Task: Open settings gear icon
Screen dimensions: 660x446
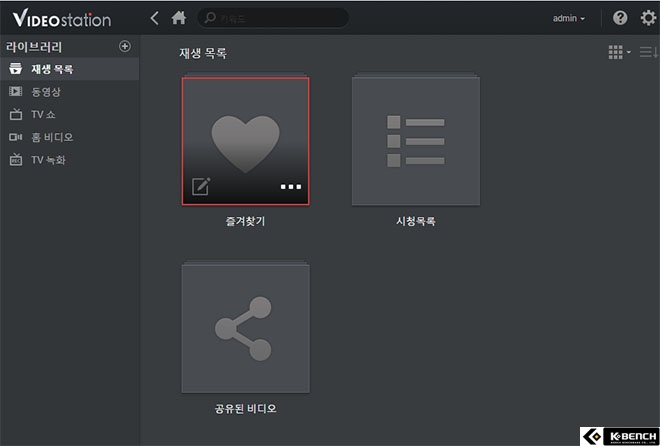Action: click(648, 18)
